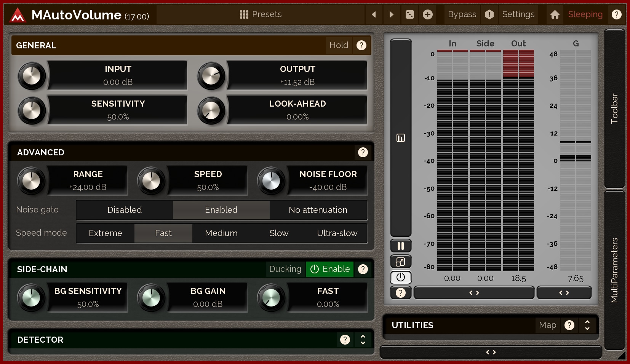Click the next preset arrow
This screenshot has width=630, height=364.
pos(391,14)
